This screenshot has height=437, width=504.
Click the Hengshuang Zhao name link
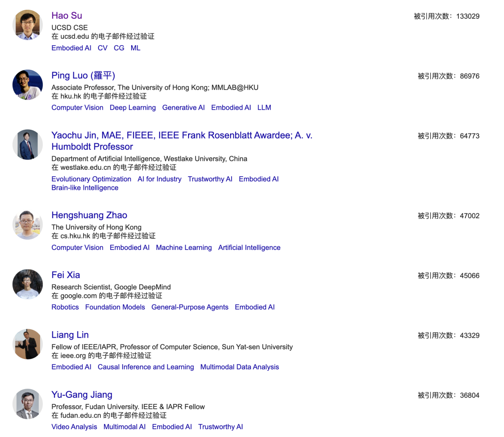[x=89, y=215]
